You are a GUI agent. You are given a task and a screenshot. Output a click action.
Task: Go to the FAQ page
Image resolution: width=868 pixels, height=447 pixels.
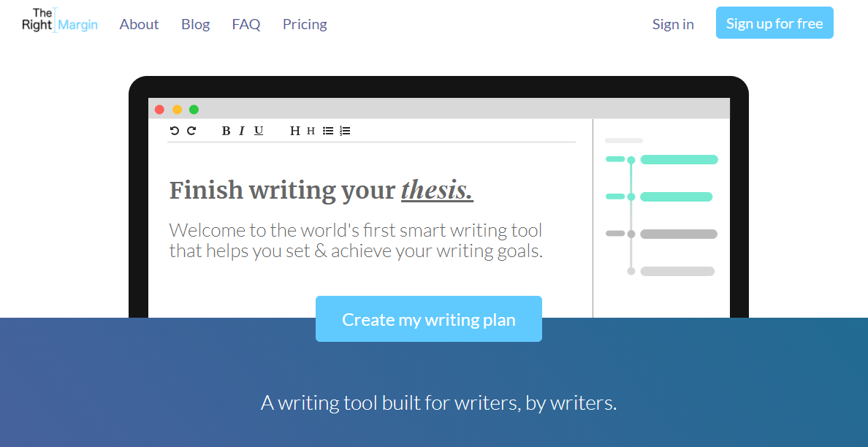point(246,24)
